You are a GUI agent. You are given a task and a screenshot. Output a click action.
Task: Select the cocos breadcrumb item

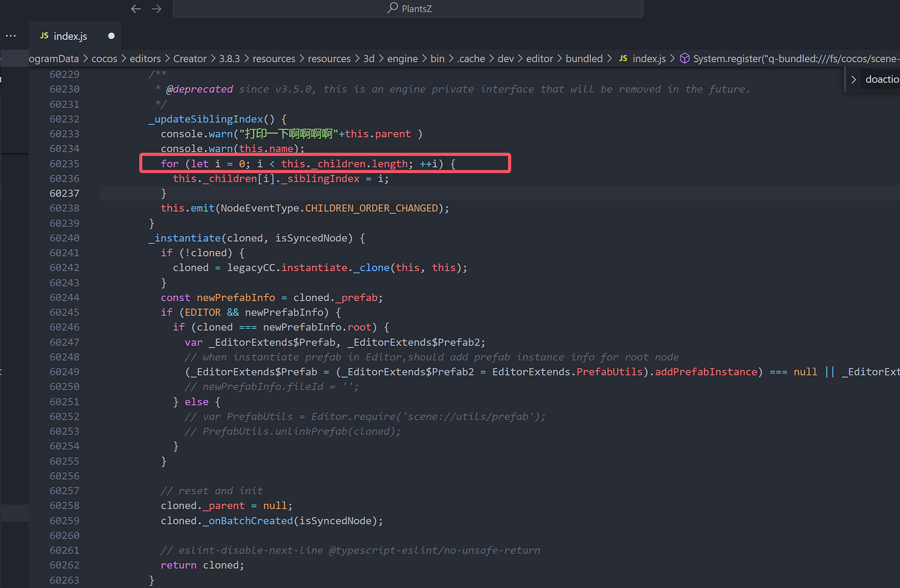coord(104,58)
